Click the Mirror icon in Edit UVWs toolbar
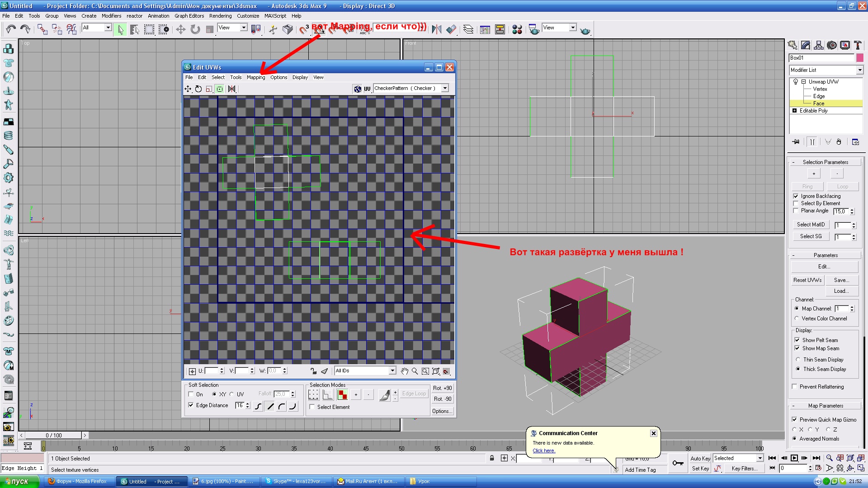The height and width of the screenshot is (488, 868). tap(232, 89)
